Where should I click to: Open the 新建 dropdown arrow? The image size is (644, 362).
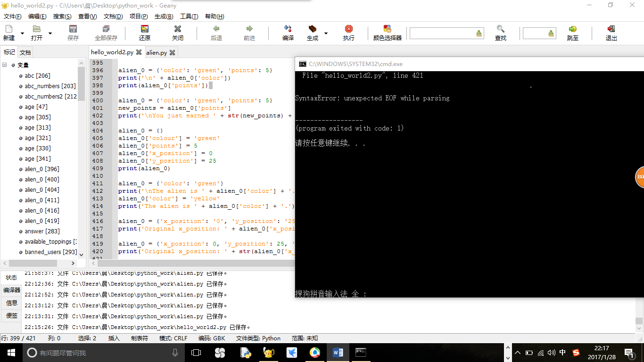[x=22, y=33]
